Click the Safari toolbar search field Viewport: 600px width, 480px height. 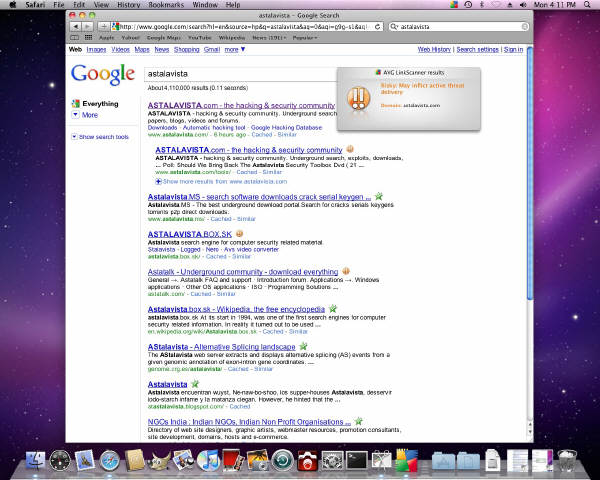point(458,26)
